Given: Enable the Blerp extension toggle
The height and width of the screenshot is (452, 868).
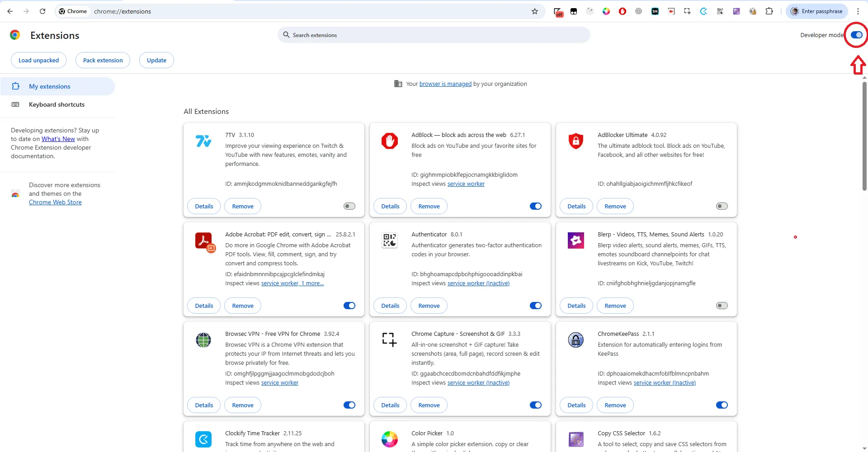Looking at the screenshot, I should (722, 306).
